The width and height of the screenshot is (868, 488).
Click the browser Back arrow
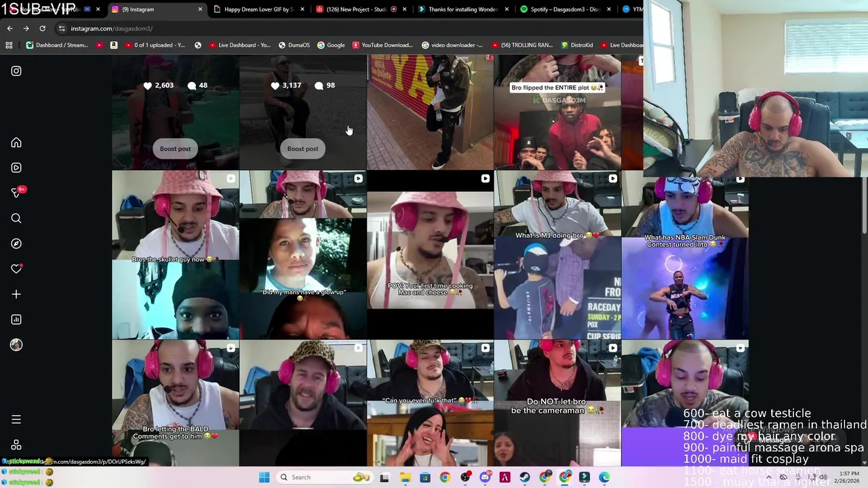pyautogui.click(x=9, y=28)
